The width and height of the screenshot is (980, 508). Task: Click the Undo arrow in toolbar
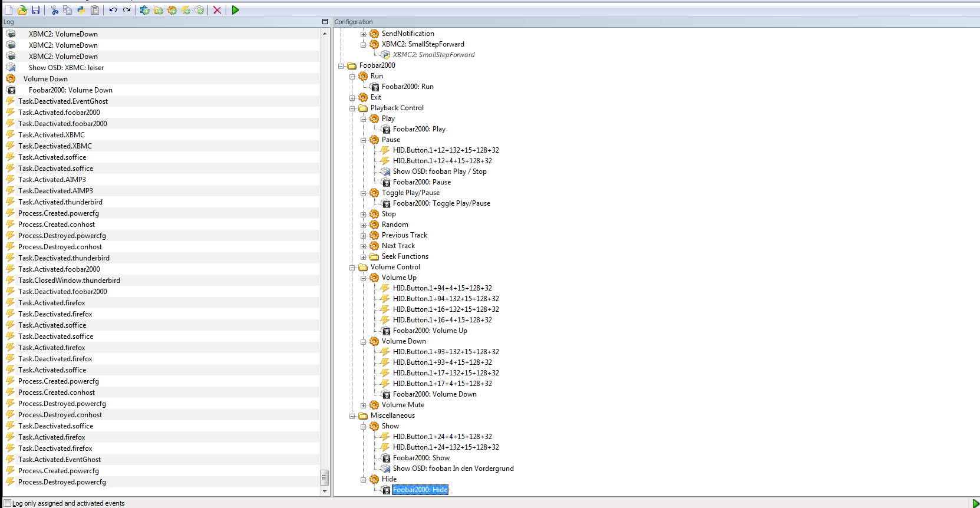113,10
